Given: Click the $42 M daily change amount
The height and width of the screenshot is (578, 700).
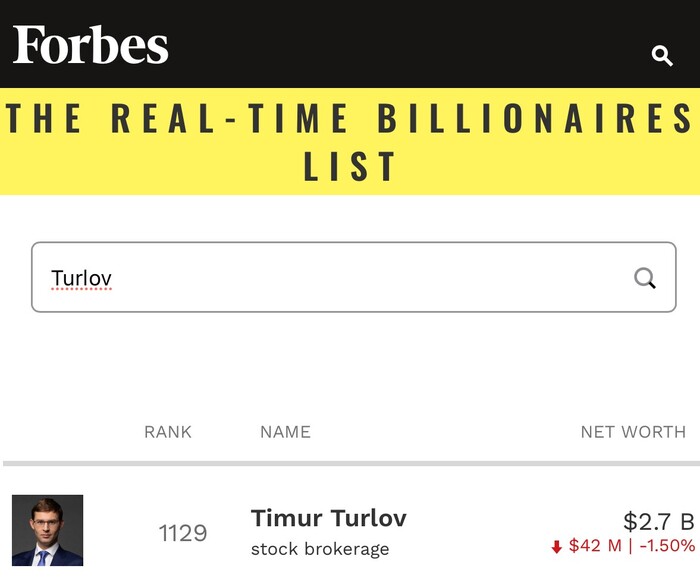Looking at the screenshot, I should tap(595, 546).
